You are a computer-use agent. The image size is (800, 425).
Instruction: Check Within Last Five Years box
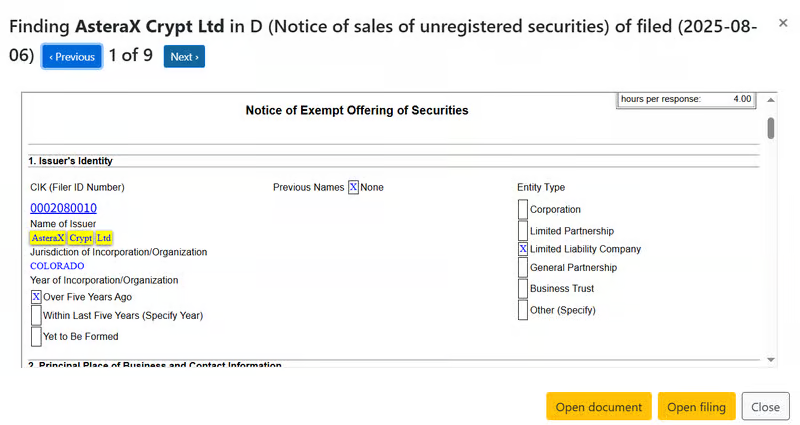[x=37, y=315]
